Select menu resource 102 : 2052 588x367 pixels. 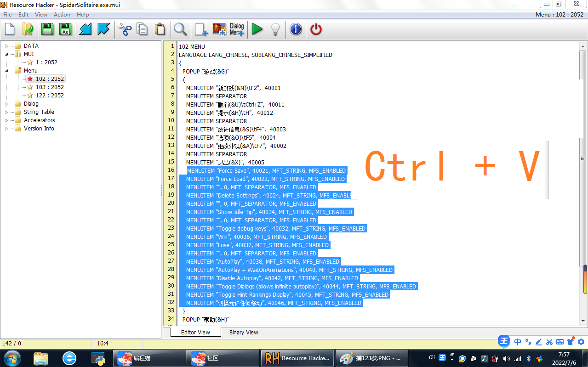point(50,79)
